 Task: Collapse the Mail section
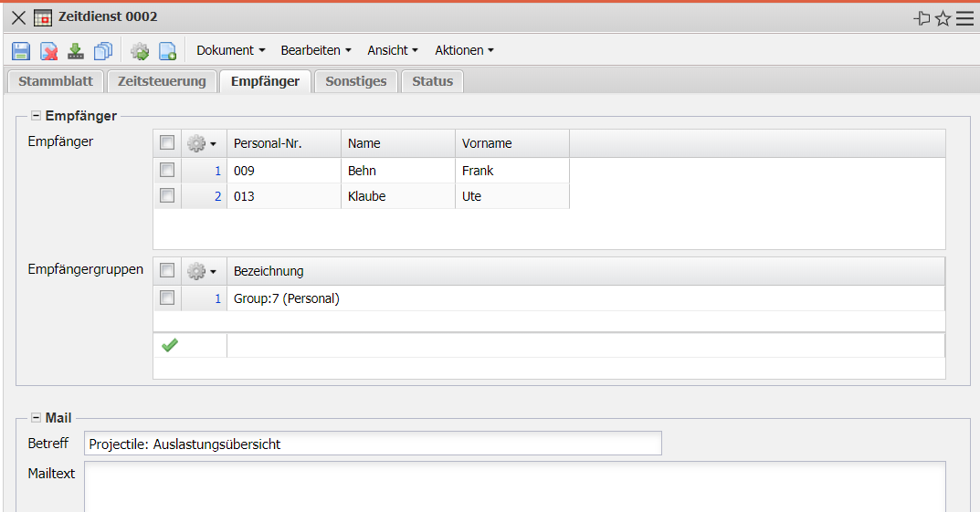pyautogui.click(x=37, y=418)
